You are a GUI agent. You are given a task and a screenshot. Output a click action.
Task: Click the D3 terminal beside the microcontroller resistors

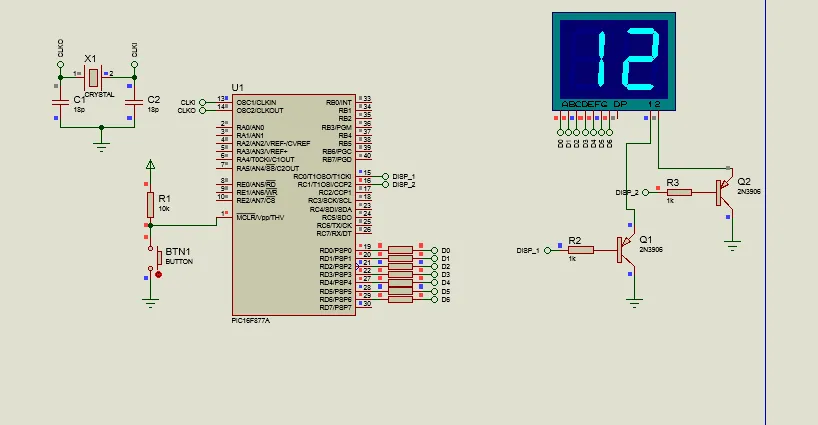(435, 275)
